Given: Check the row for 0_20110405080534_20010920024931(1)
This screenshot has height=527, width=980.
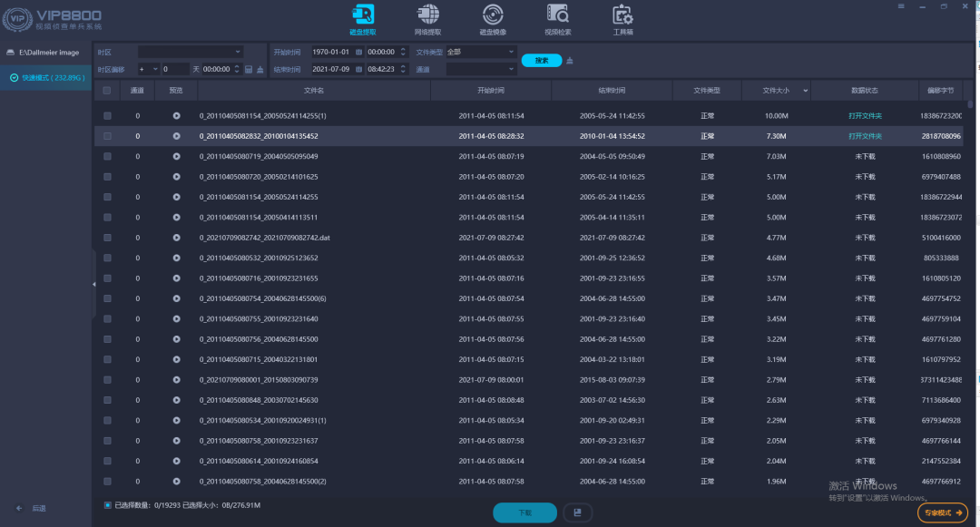Looking at the screenshot, I should tap(107, 420).
